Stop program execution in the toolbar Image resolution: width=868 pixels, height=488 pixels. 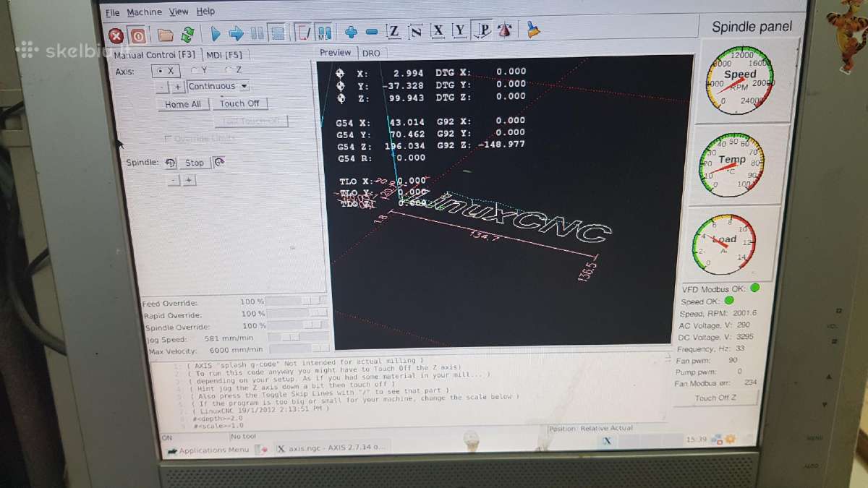(x=277, y=33)
